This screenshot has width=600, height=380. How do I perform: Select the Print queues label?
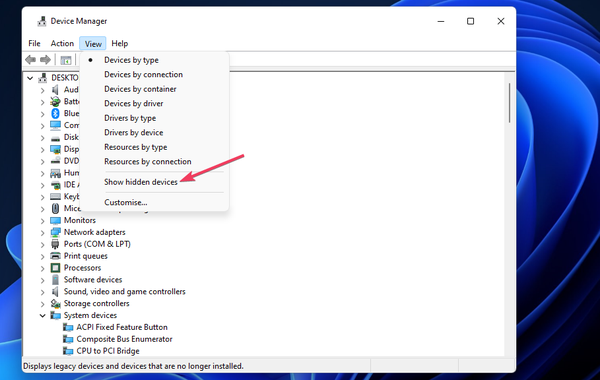point(86,256)
